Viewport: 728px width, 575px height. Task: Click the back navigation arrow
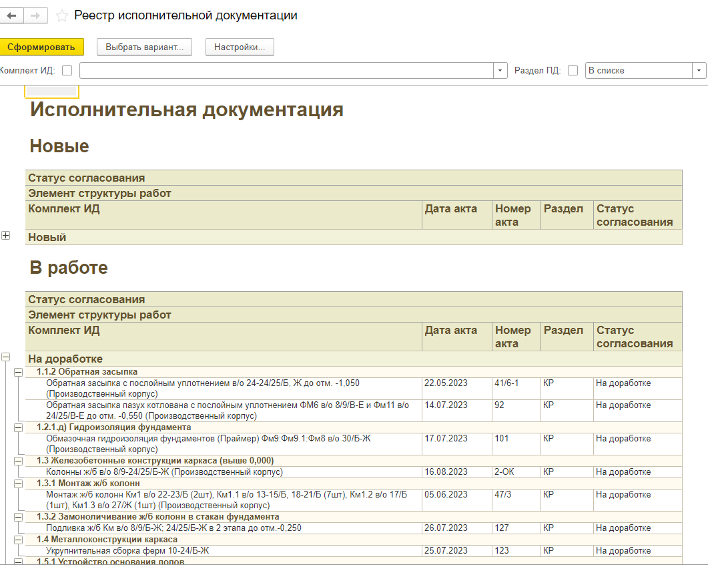tap(11, 15)
